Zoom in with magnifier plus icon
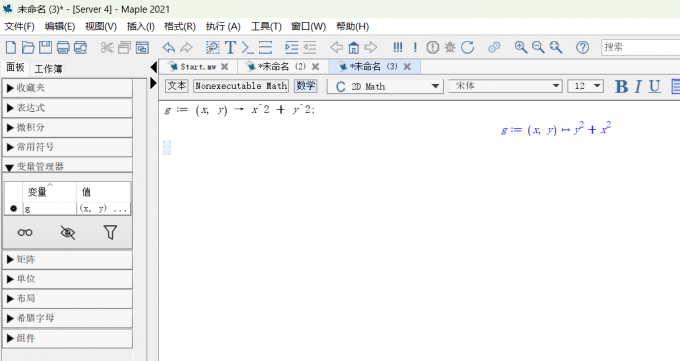Image resolution: width=680 pixels, height=361 pixels. (x=521, y=47)
